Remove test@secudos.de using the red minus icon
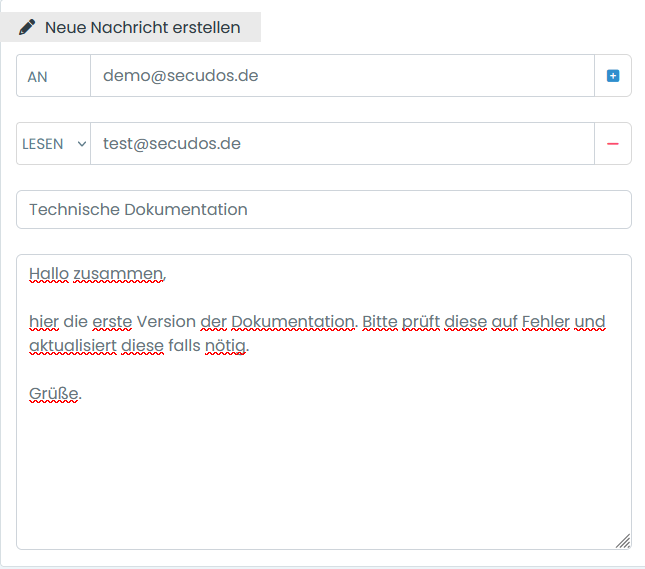The image size is (645, 569). (x=613, y=144)
